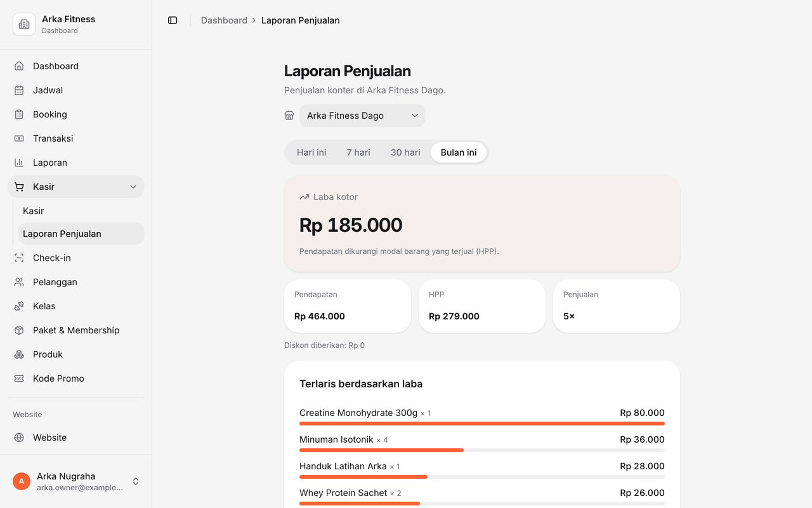
Task: Click the Whey Protein Sachet row label
Action: (x=343, y=493)
